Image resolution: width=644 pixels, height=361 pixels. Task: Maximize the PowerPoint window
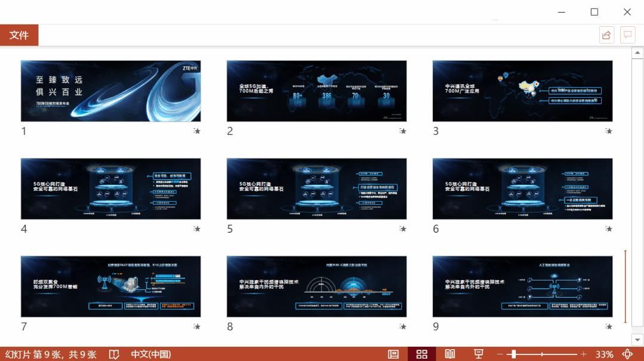(595, 12)
